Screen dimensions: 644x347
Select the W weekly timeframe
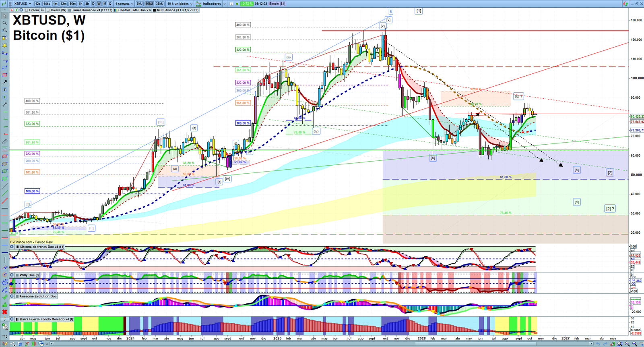pos(99,4)
